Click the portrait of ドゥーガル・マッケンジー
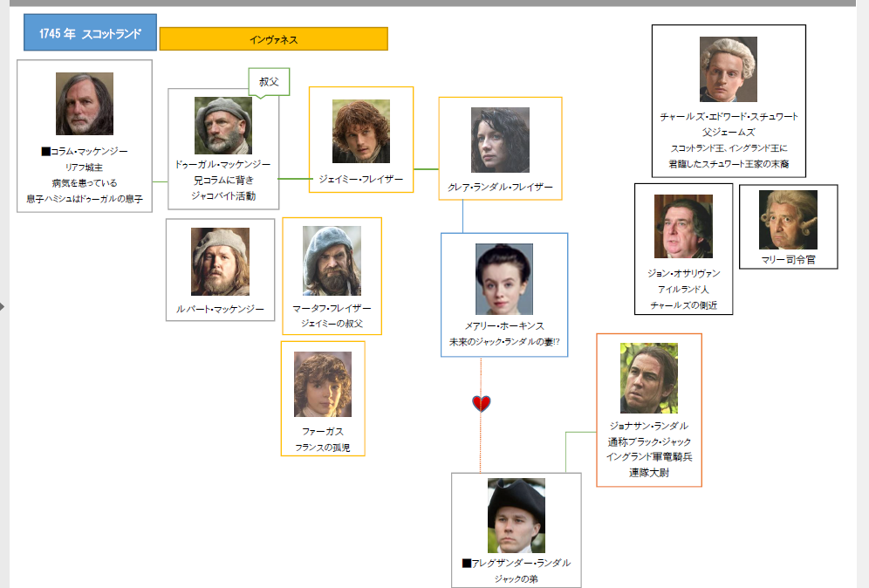 (222, 126)
